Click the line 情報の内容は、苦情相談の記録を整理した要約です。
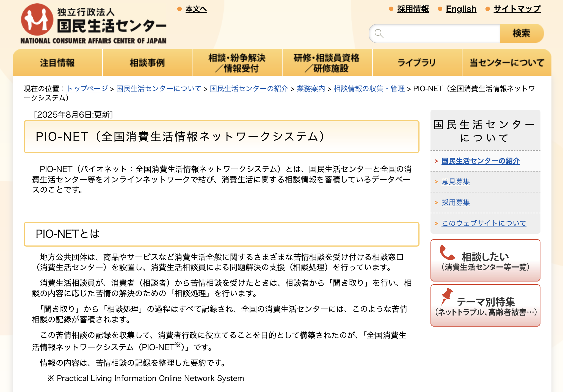 point(133,363)
